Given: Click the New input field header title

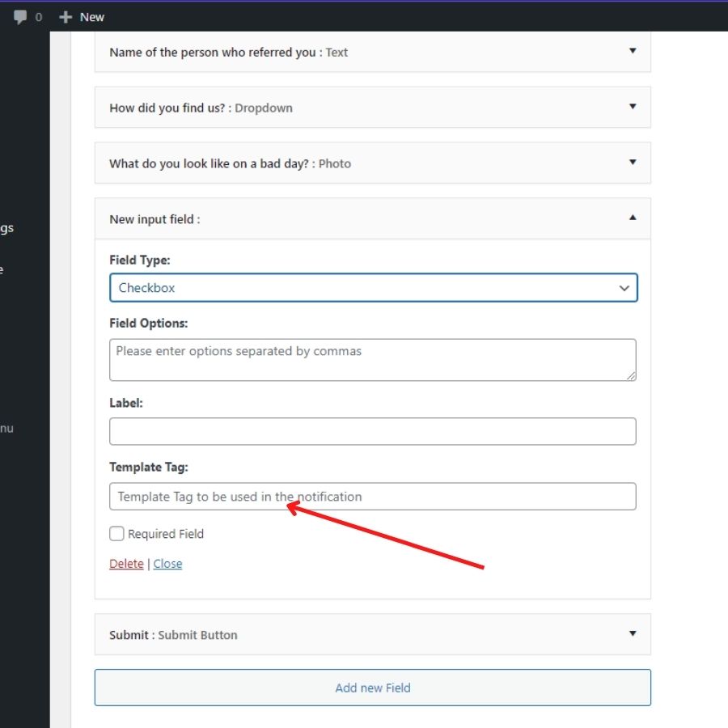Looking at the screenshot, I should pyautogui.click(x=154, y=219).
